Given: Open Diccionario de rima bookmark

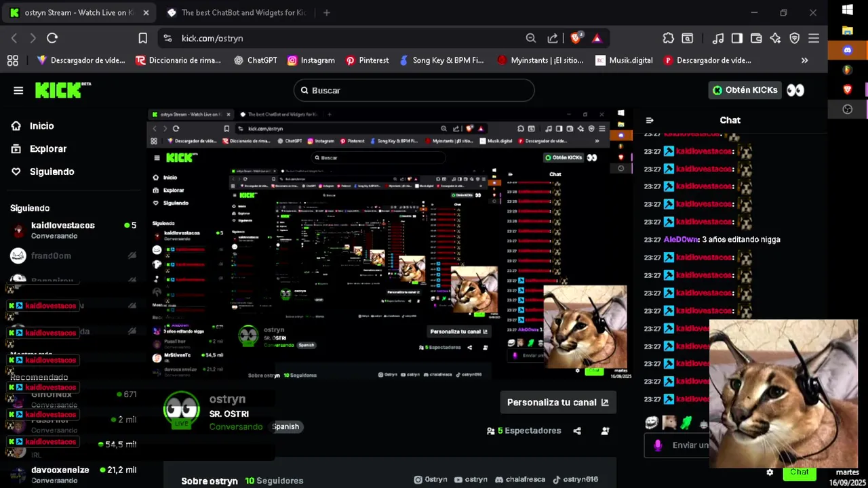Looking at the screenshot, I should coord(178,60).
